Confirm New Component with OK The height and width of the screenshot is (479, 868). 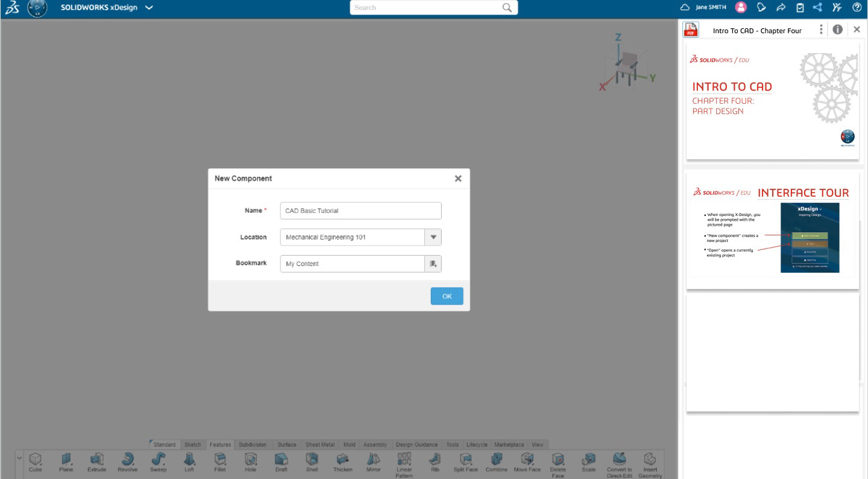coord(447,296)
